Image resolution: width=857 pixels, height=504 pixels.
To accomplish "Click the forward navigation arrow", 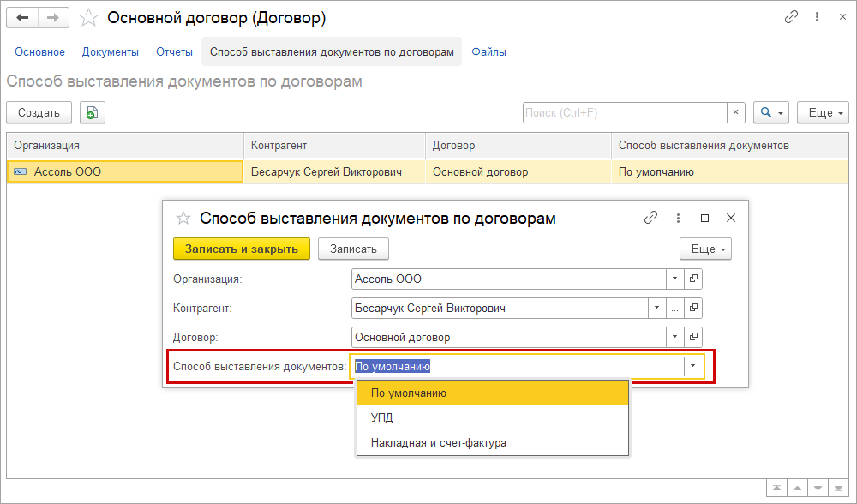I will (x=53, y=18).
